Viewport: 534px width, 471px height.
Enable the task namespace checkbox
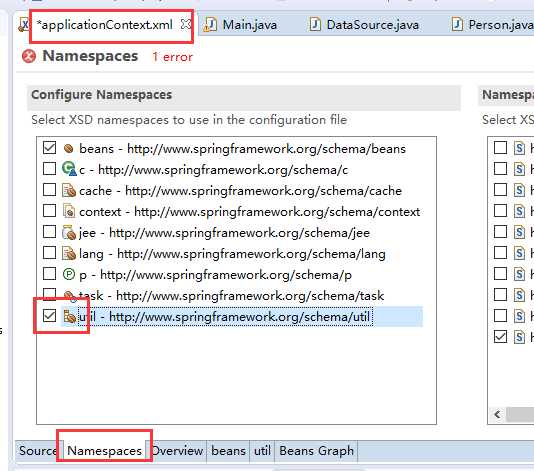coord(49,294)
